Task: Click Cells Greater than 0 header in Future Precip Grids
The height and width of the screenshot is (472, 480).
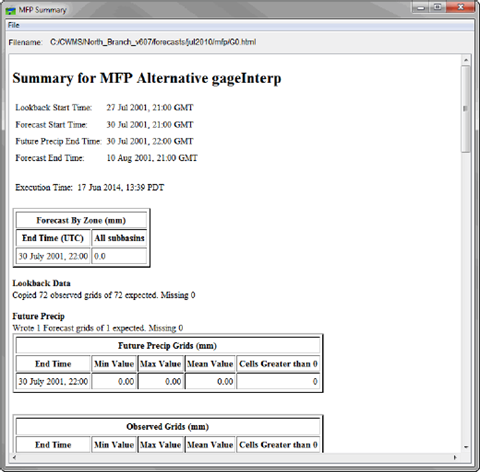Action: tap(278, 364)
